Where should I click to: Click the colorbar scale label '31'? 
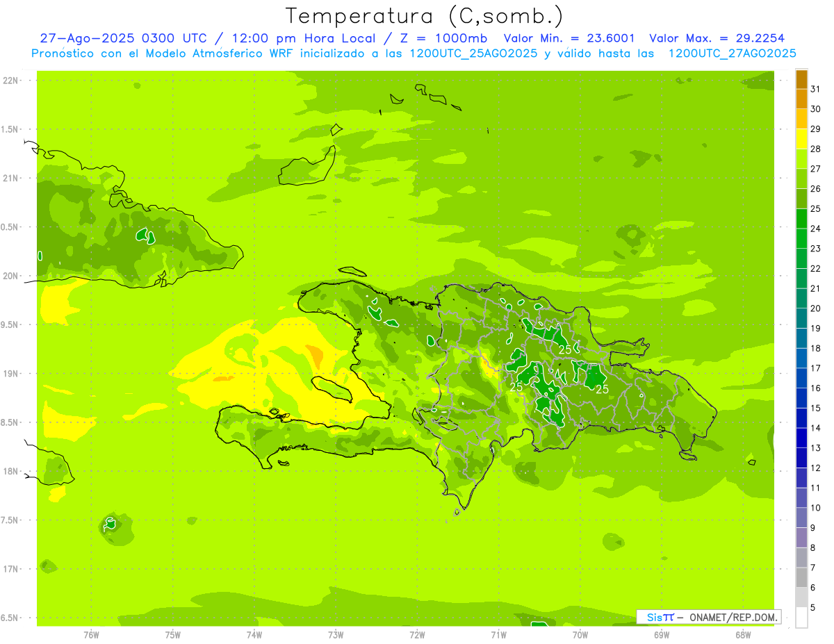[815, 89]
